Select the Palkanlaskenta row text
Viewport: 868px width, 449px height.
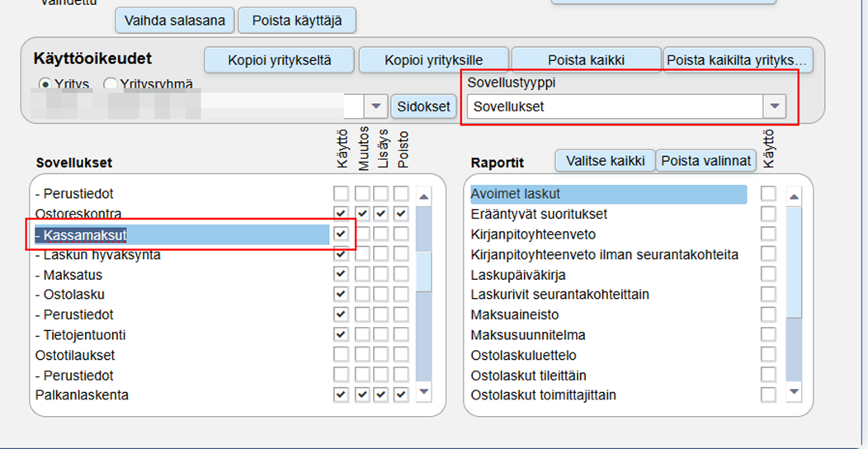tap(82, 395)
